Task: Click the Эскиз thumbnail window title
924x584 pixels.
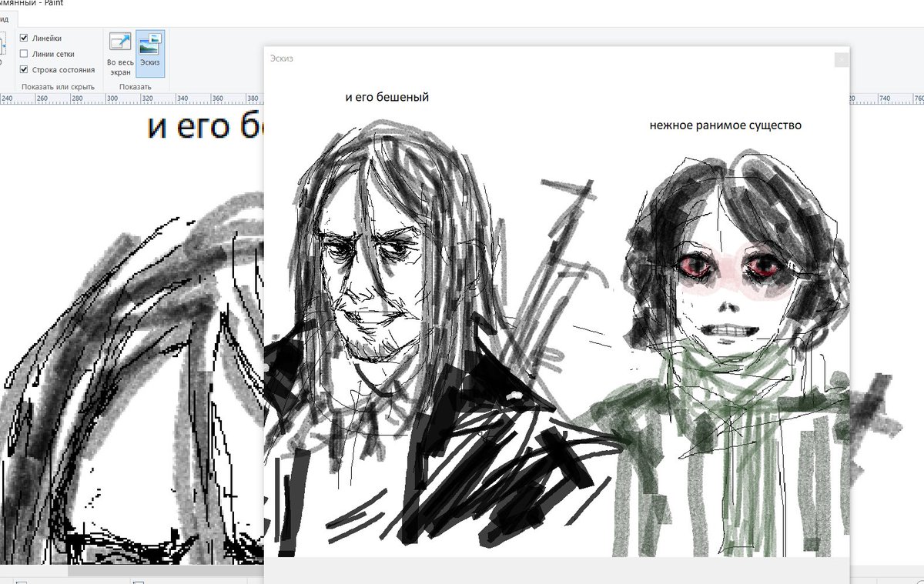Action: click(281, 58)
